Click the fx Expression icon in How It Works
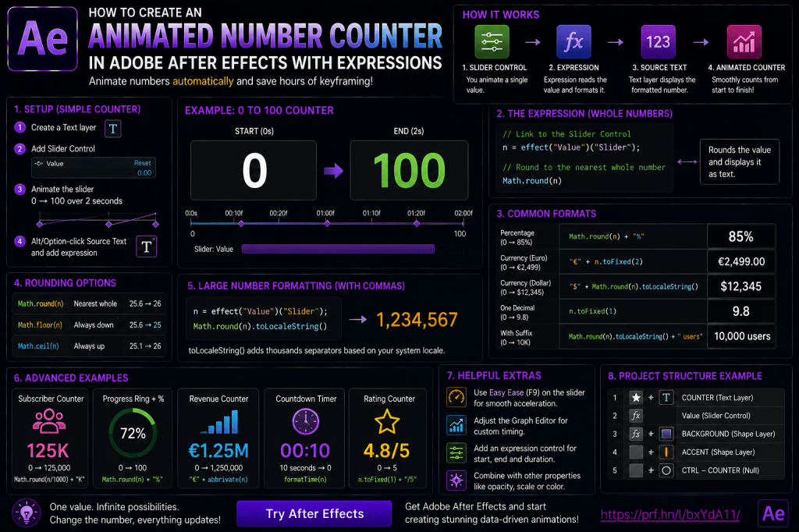This screenshot has height=532, width=799. point(574,42)
